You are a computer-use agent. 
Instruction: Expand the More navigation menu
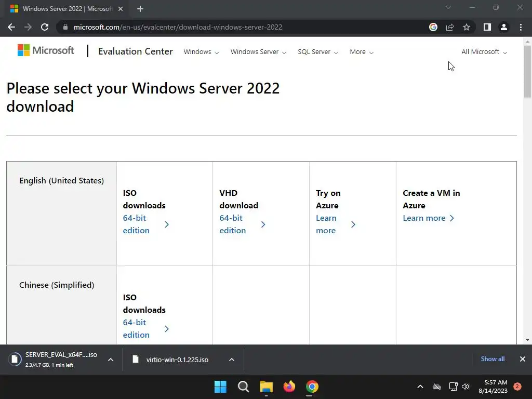[362, 52]
